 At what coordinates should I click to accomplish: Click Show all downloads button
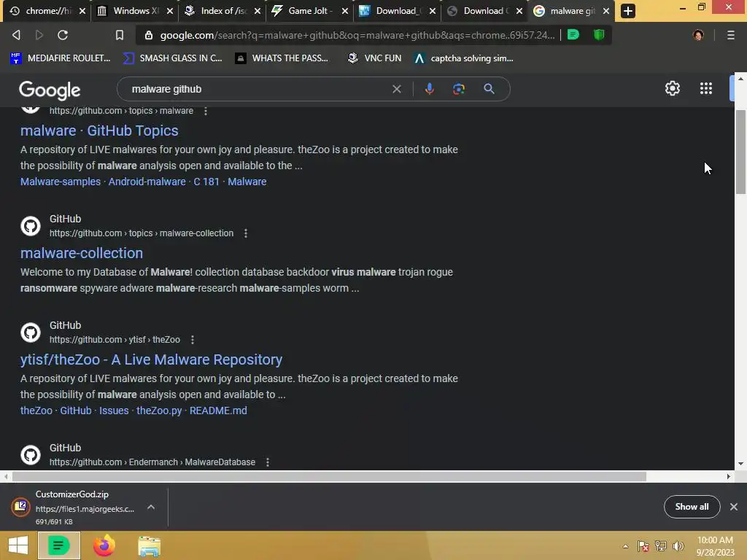click(692, 507)
